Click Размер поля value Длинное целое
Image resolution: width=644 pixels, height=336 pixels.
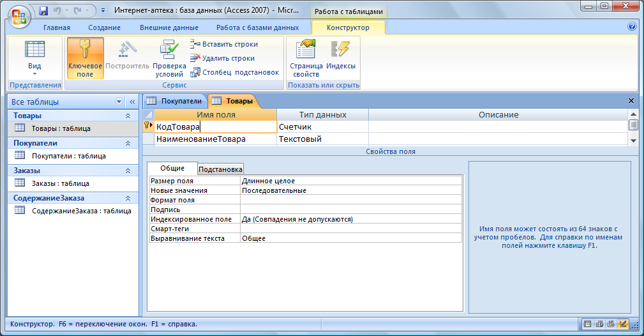click(351, 181)
